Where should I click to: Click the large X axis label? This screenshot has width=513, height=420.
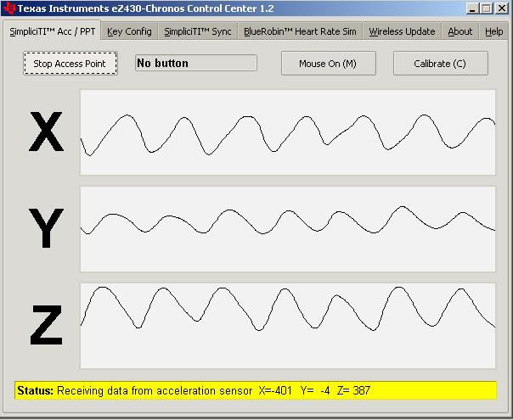coord(46,132)
